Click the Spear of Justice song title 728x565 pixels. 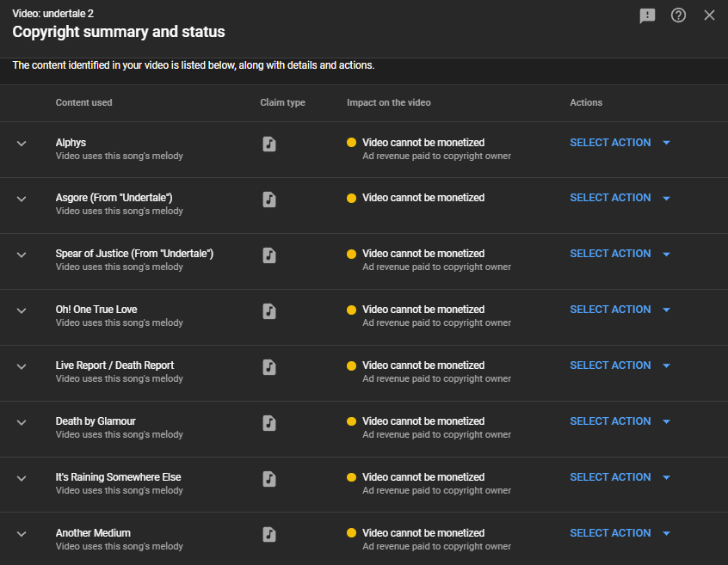point(134,254)
